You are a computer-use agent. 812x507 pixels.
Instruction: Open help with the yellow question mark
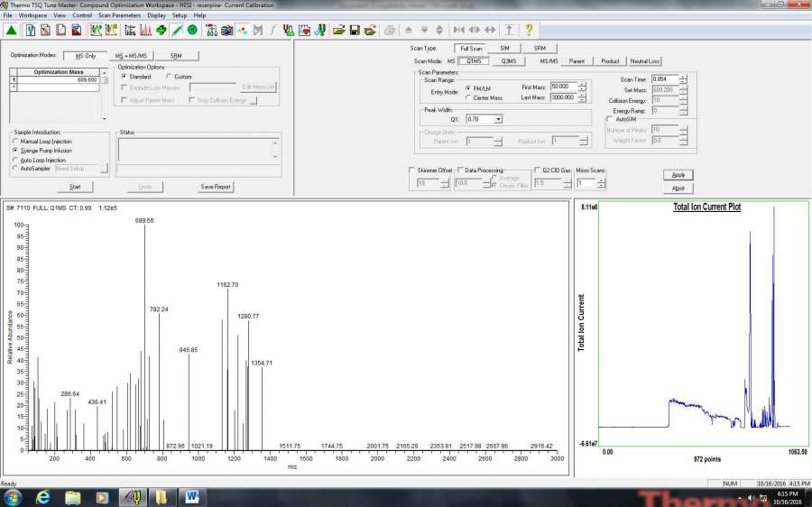point(529,30)
